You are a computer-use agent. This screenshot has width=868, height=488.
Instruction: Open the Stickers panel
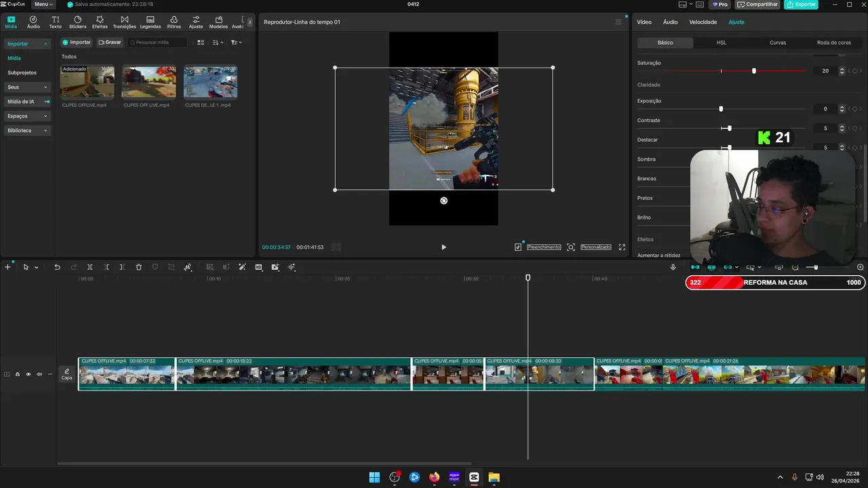77,22
